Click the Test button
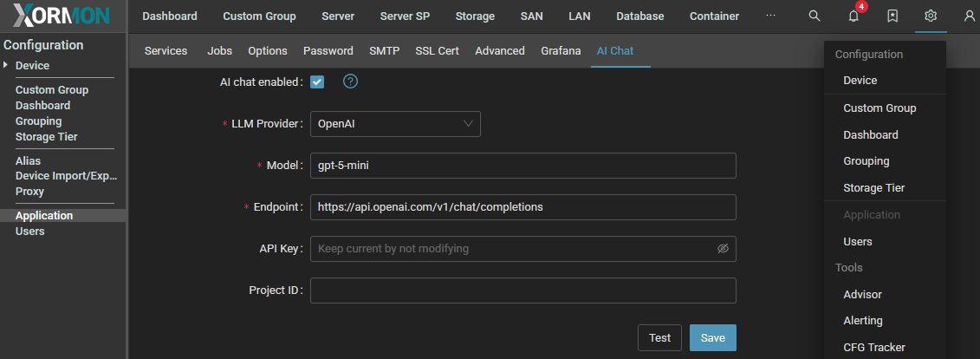Image resolution: width=980 pixels, height=359 pixels. coord(659,337)
